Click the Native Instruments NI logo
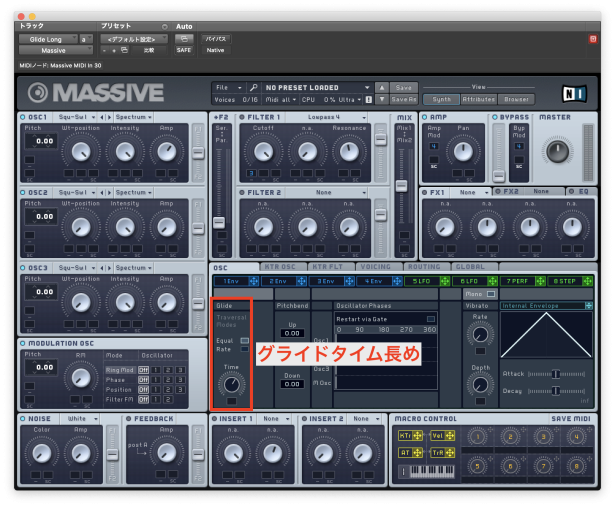 [574, 93]
